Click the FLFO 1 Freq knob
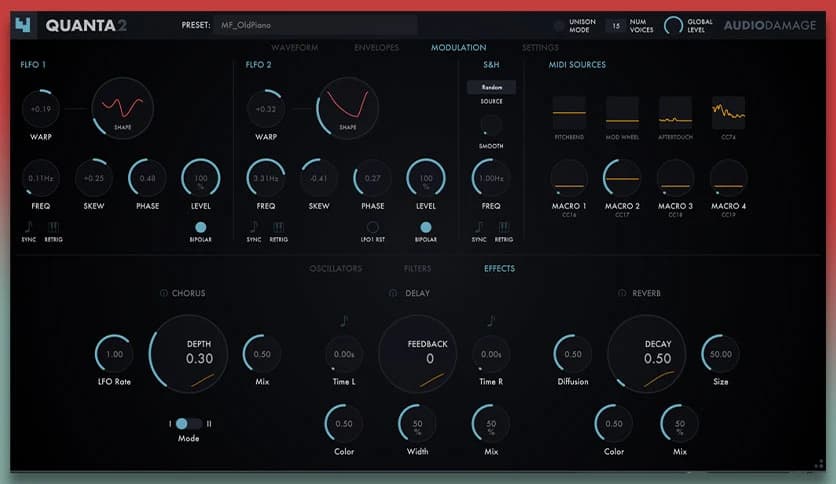 pyautogui.click(x=41, y=178)
